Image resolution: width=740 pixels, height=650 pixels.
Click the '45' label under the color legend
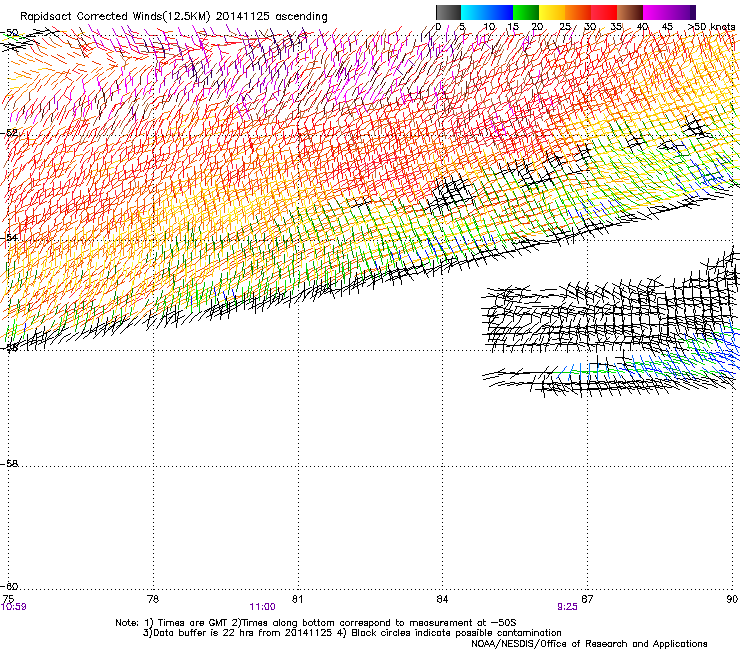click(667, 27)
